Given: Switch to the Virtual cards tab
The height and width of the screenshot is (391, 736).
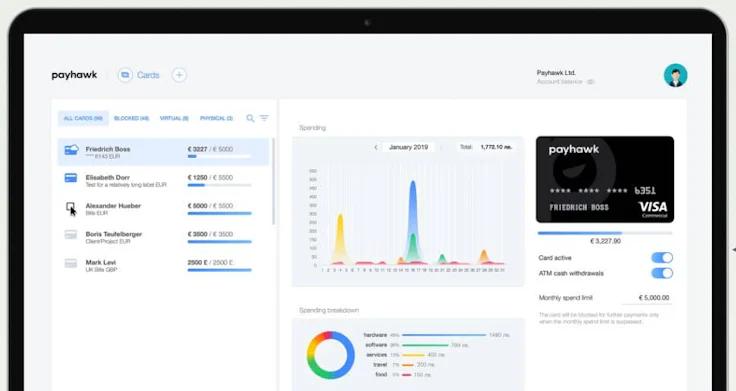Looking at the screenshot, I should coord(174,118).
